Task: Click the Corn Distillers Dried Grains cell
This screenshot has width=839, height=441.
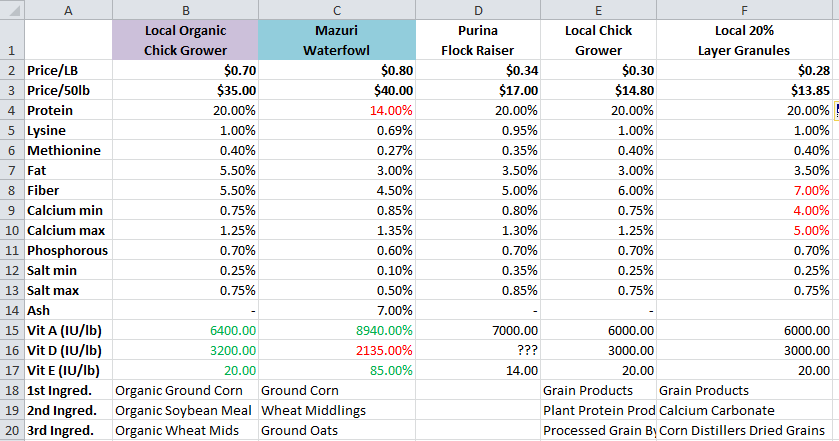Action: click(x=745, y=430)
